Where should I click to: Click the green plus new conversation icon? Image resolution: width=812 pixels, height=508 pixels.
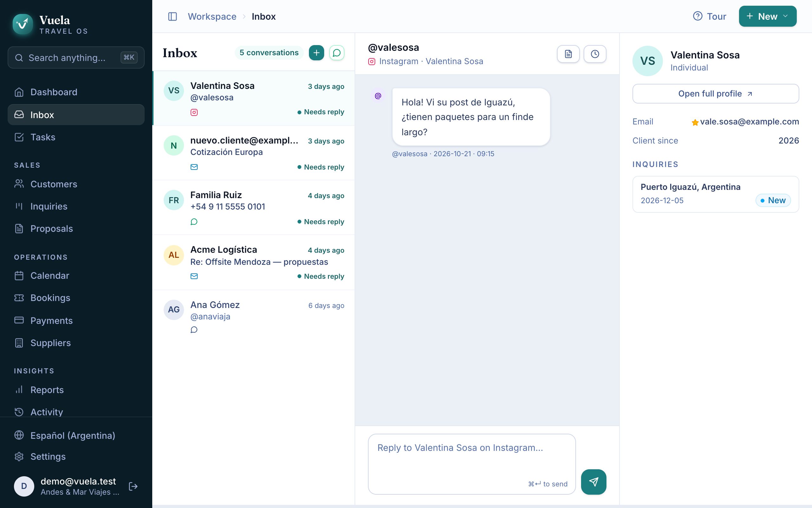(x=317, y=53)
